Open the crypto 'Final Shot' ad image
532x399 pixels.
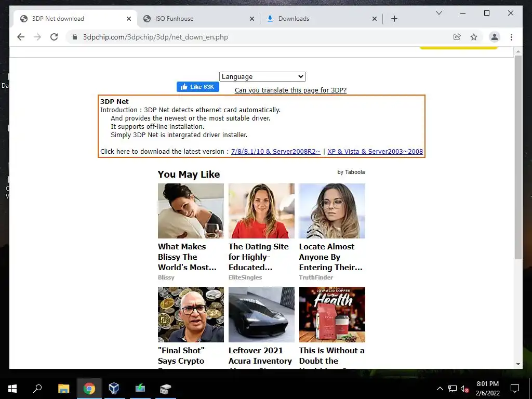(x=191, y=314)
